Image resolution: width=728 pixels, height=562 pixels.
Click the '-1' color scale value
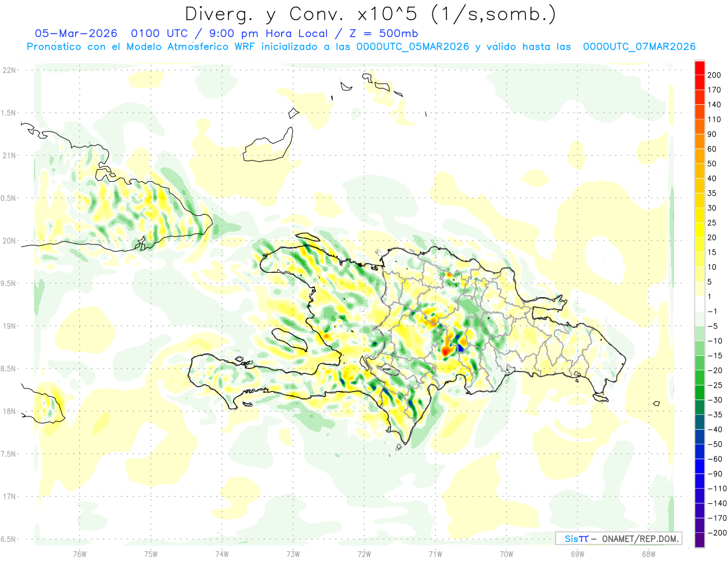pos(713,311)
